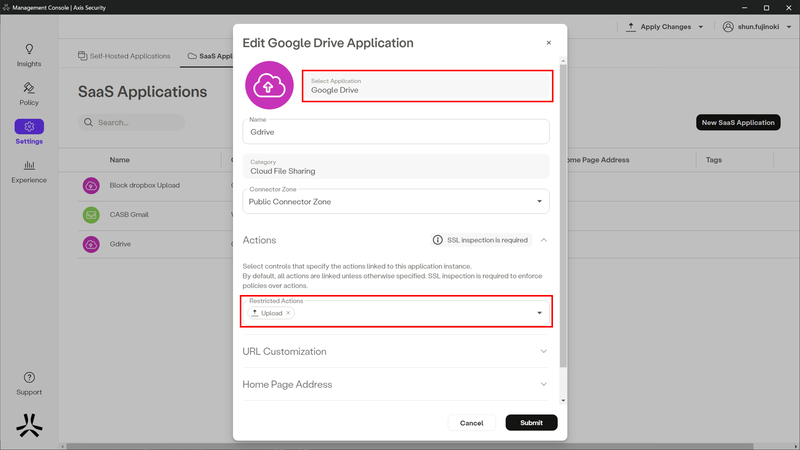The width and height of the screenshot is (800, 450).
Task: Select the CASB Gmail row name
Action: click(129, 215)
